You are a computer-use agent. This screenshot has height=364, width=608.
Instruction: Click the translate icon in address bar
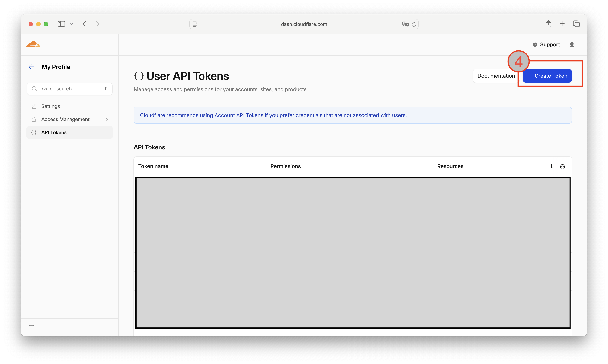point(406,24)
